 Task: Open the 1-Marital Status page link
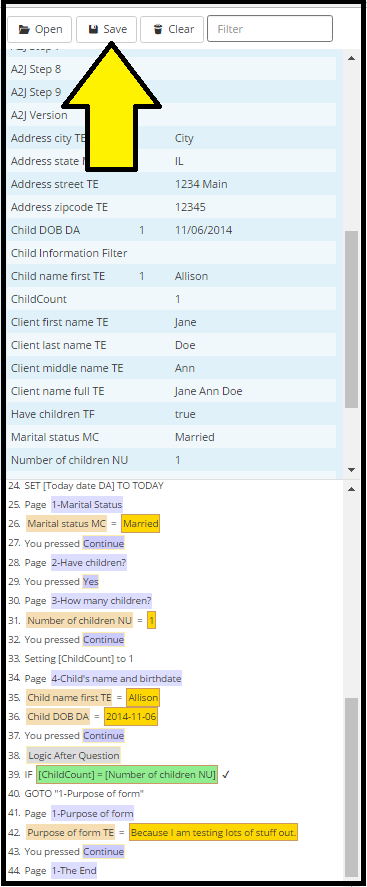87,505
